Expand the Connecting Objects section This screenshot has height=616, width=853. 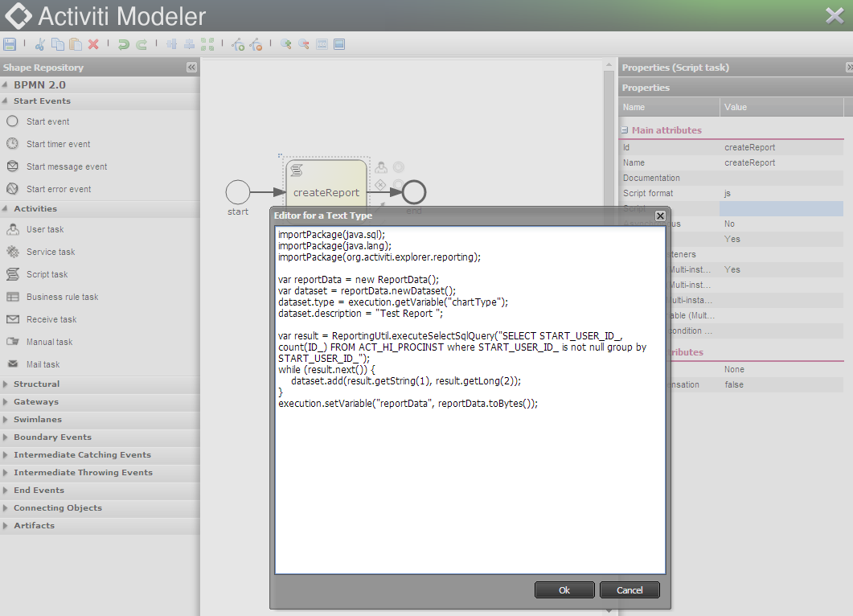tap(5, 507)
